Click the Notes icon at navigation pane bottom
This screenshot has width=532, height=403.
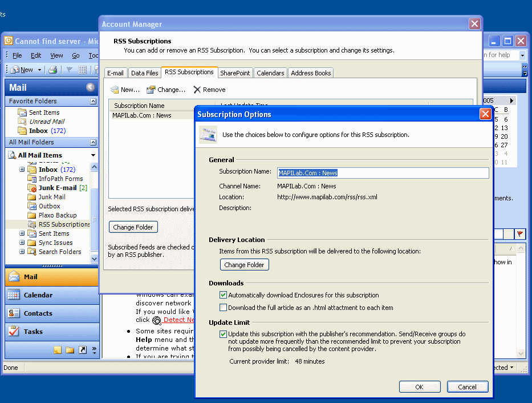[x=58, y=350]
